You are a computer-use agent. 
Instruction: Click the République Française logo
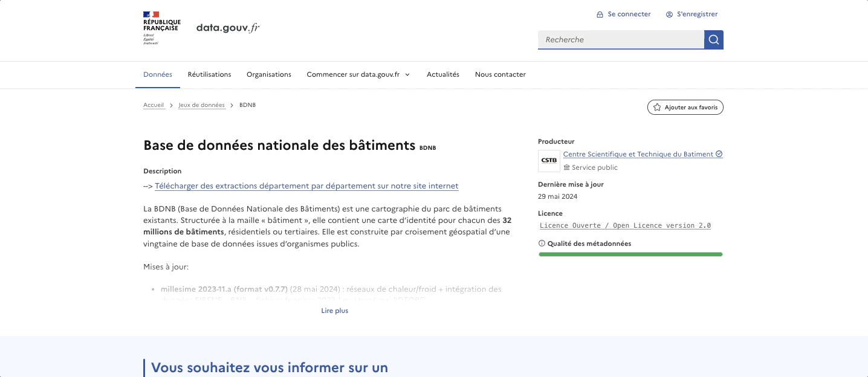[x=161, y=28]
